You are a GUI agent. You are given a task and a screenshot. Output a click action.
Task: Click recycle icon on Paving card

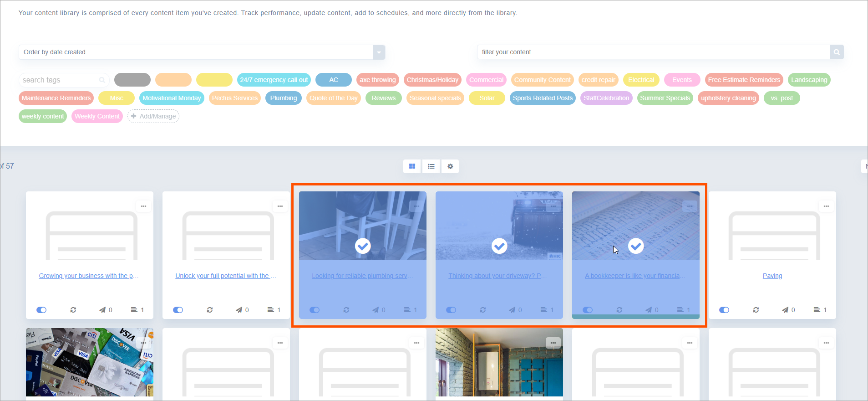point(756,310)
